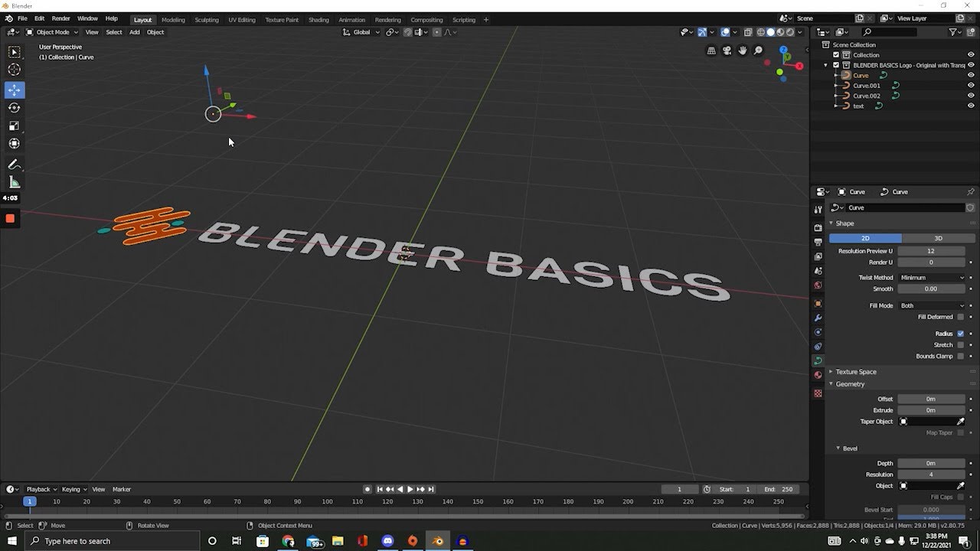Open the Fill Mode dropdown

coord(932,305)
